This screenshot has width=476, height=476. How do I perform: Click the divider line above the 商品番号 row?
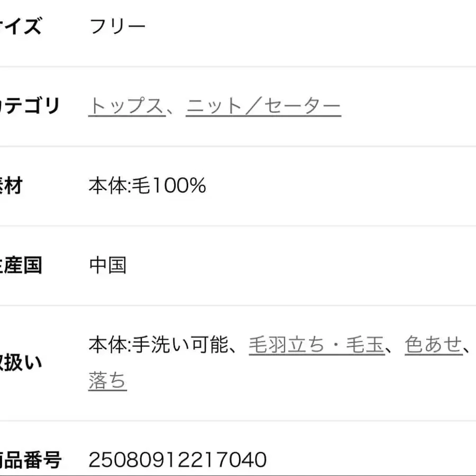tap(238, 421)
